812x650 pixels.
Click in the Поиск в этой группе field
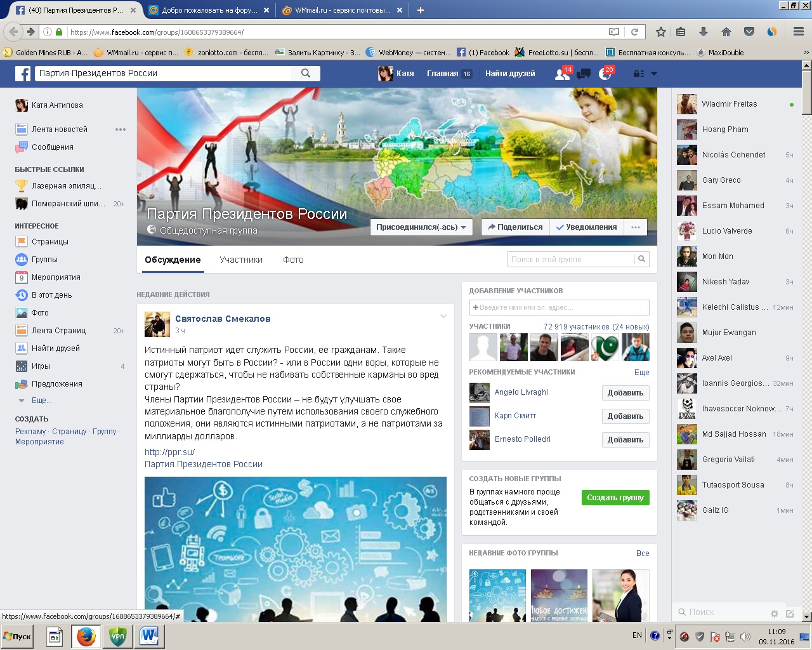[571, 259]
